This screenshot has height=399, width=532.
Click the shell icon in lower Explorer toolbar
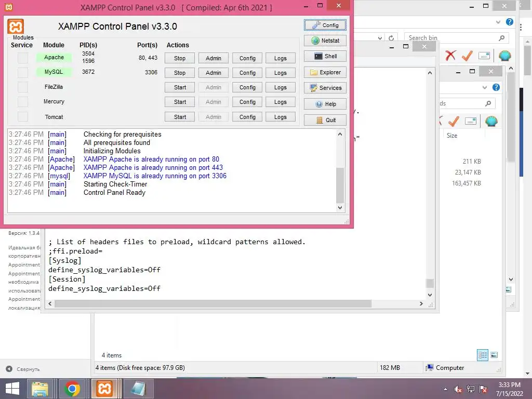pyautogui.click(x=491, y=121)
